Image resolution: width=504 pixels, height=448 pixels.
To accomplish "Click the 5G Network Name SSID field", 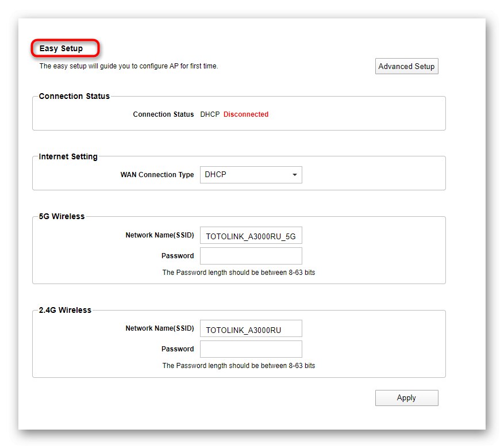I will tap(251, 235).
